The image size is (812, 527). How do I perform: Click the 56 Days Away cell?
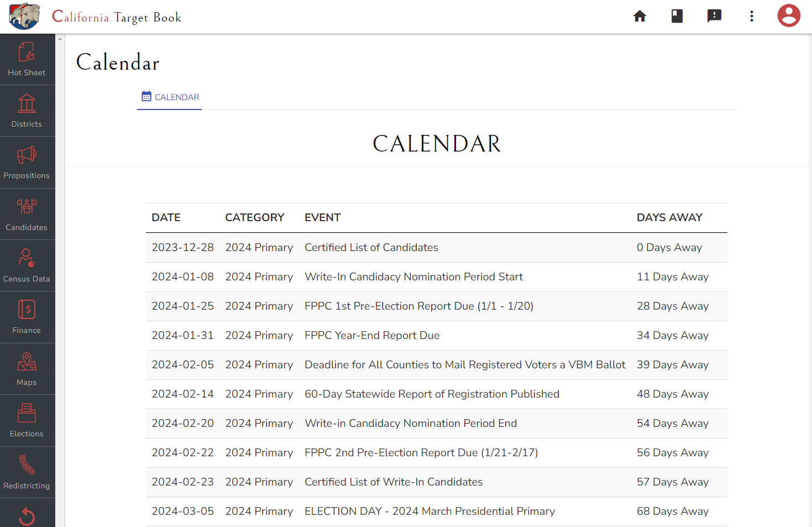pos(673,453)
